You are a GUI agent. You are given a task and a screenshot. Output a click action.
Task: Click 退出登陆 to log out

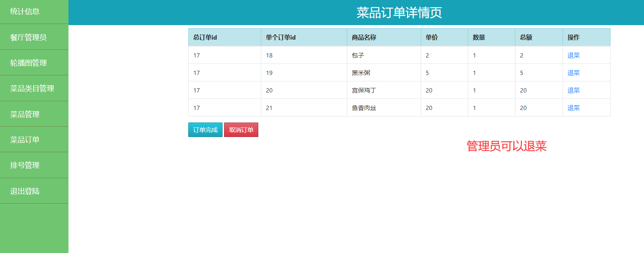34,191
